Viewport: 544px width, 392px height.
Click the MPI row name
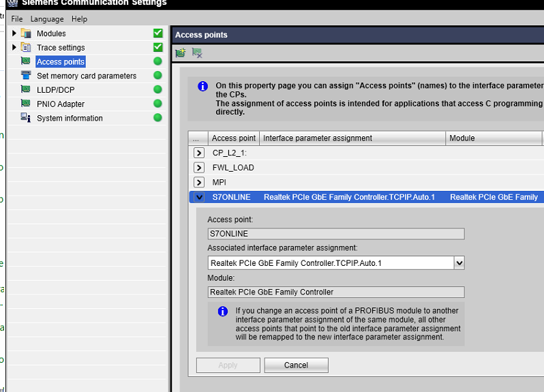(x=220, y=182)
